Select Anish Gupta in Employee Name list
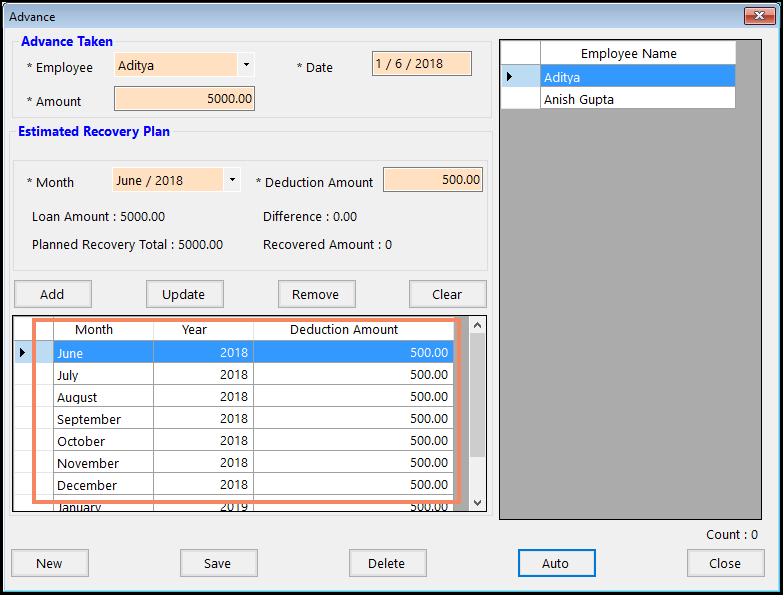 [638, 98]
